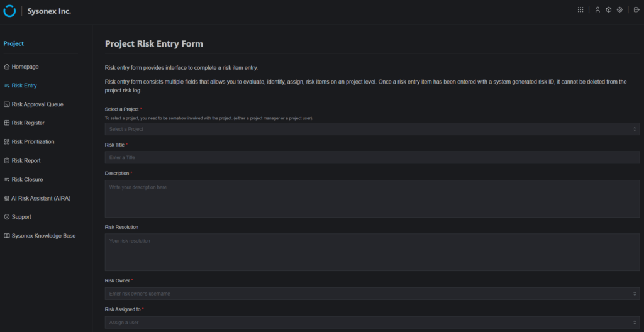Click the Sysonex logo icon

[9, 11]
